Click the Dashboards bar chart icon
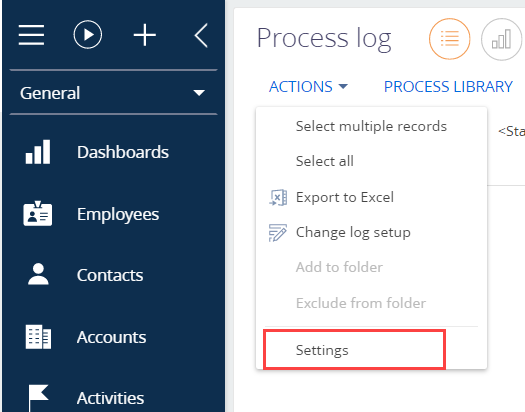525x412 pixels. pyautogui.click(x=38, y=152)
